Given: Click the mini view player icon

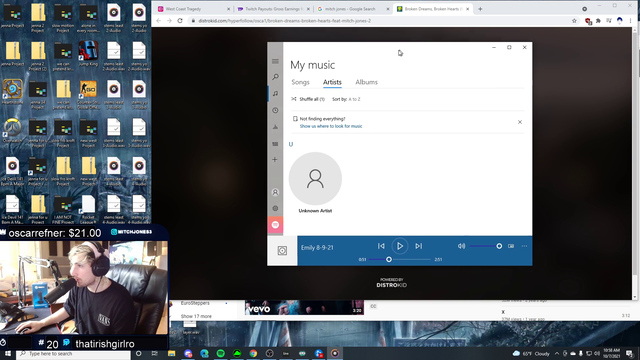Looking at the screenshot, I should 511,246.
